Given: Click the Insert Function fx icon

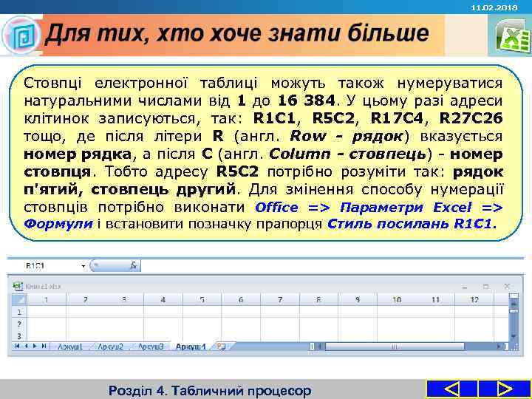Looking at the screenshot, I should pos(133,266).
